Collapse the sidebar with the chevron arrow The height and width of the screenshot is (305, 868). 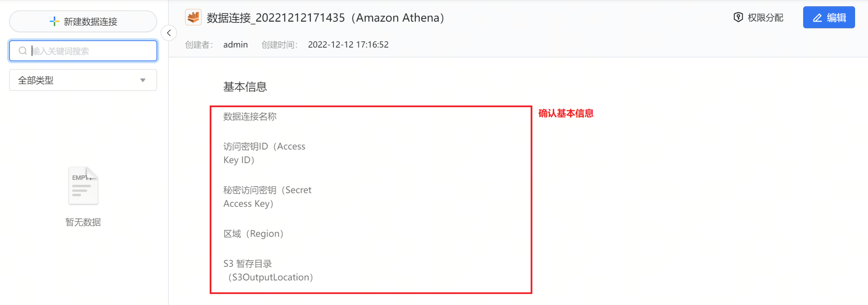pos(169,33)
